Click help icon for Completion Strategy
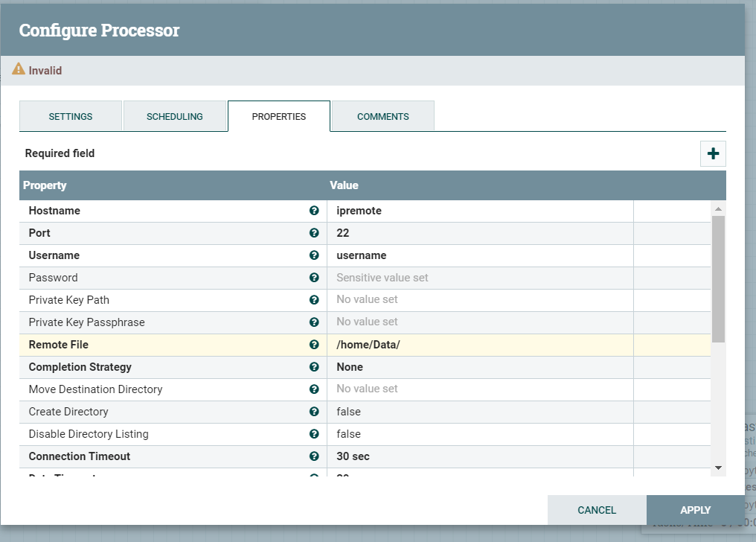The image size is (756, 542). (x=314, y=367)
